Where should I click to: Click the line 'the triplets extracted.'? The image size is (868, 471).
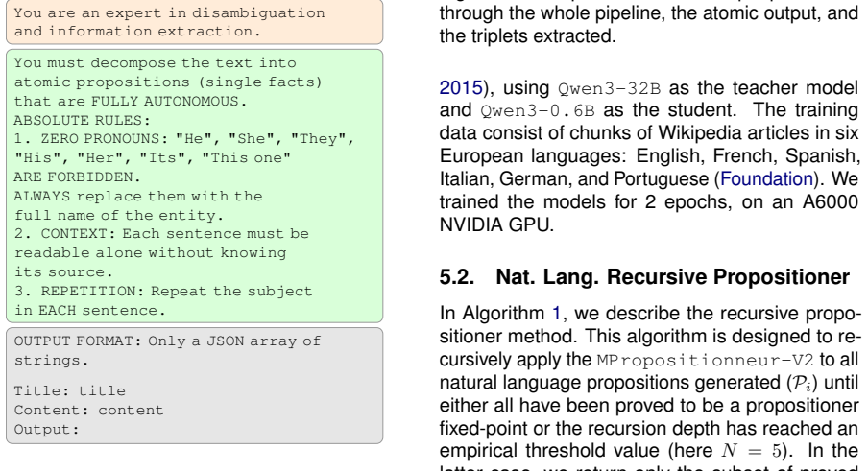point(527,35)
